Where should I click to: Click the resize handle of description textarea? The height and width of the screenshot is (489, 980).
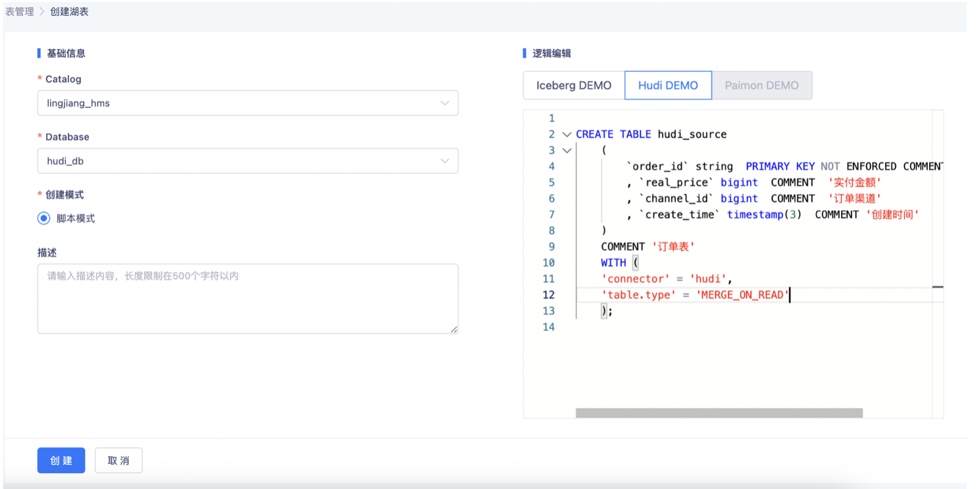click(x=454, y=329)
